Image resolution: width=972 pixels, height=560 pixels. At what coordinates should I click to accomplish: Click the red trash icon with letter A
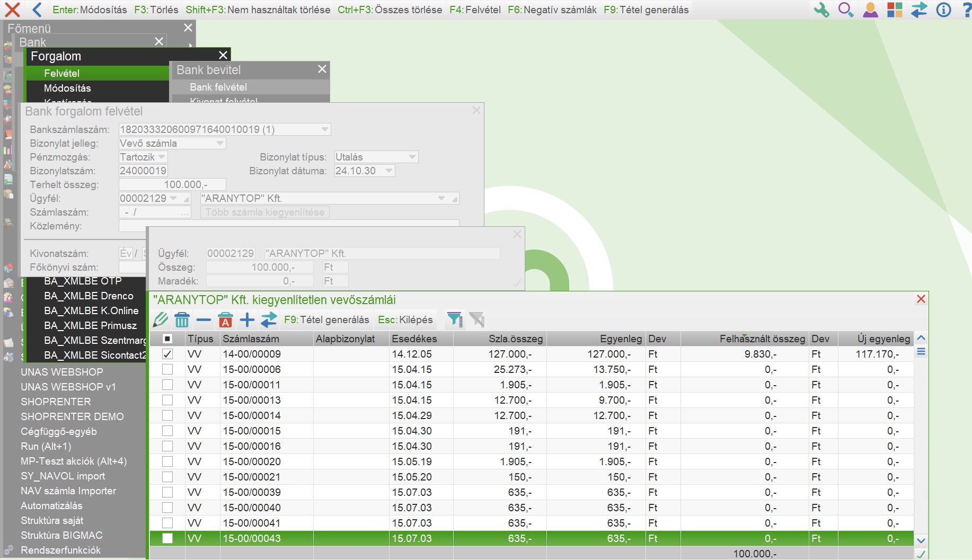coord(225,320)
